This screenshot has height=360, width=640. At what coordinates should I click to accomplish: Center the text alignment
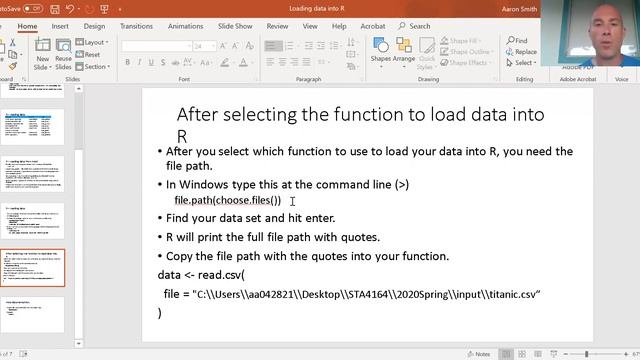(282, 62)
